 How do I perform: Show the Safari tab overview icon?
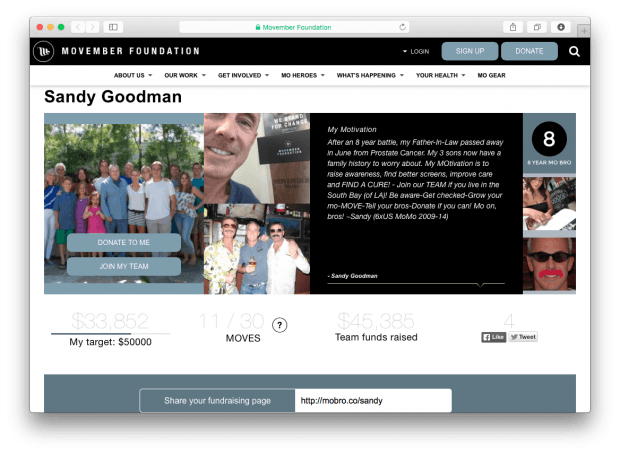pos(537,27)
